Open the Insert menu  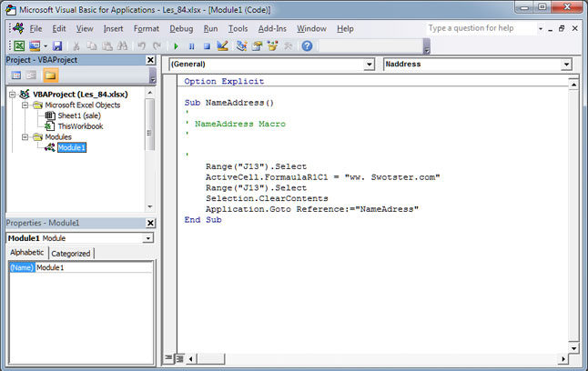coord(113,29)
